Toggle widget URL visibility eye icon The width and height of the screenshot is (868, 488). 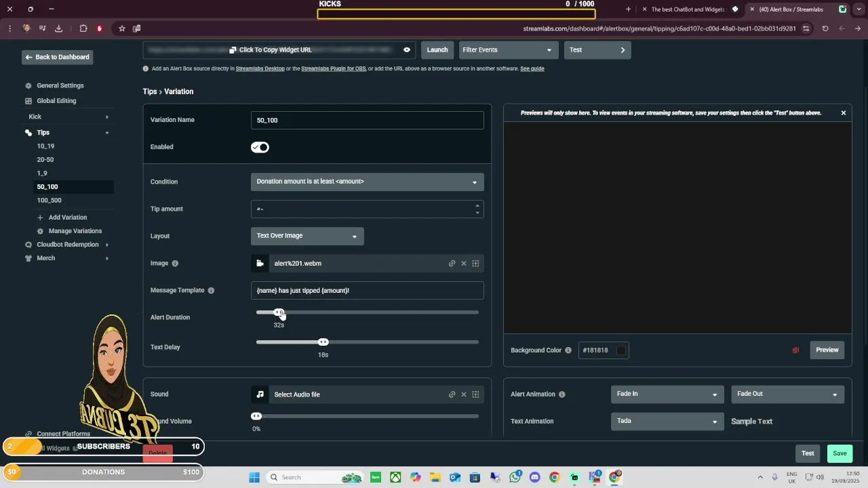(x=407, y=50)
